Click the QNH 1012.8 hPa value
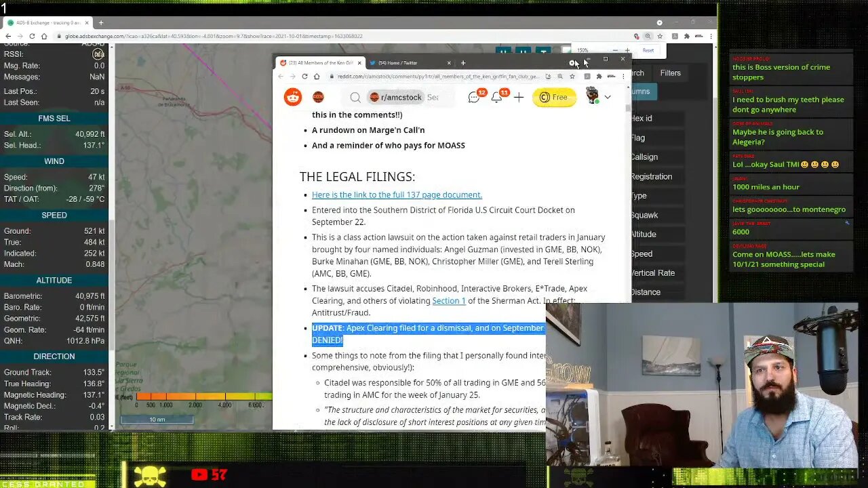Screen dimensions: 868x488 (x=86, y=341)
